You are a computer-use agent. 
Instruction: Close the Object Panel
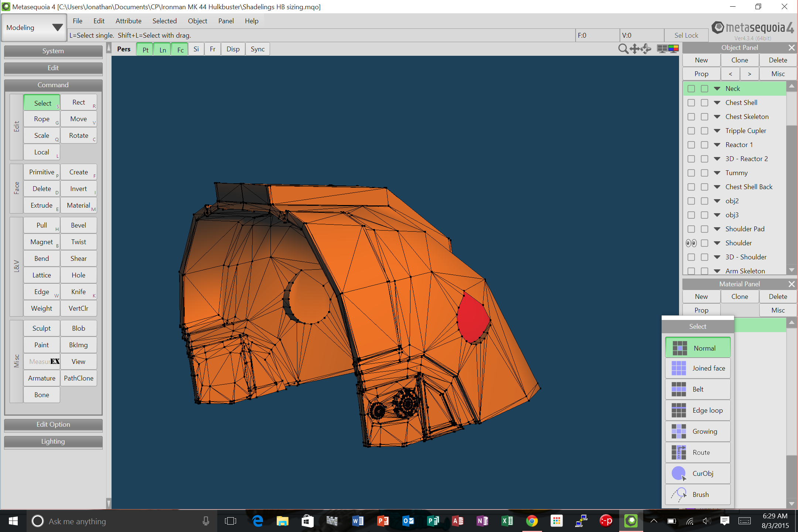(x=791, y=48)
